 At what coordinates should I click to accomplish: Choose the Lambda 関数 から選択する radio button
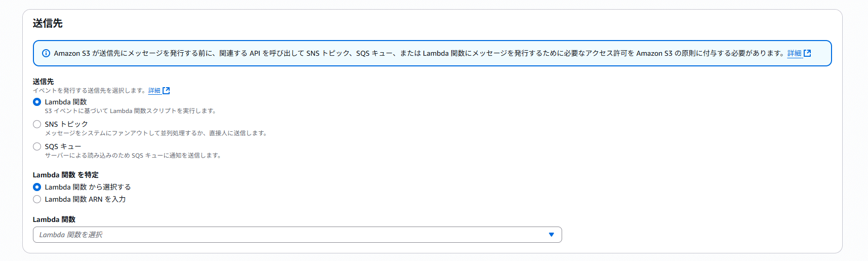[x=37, y=187]
